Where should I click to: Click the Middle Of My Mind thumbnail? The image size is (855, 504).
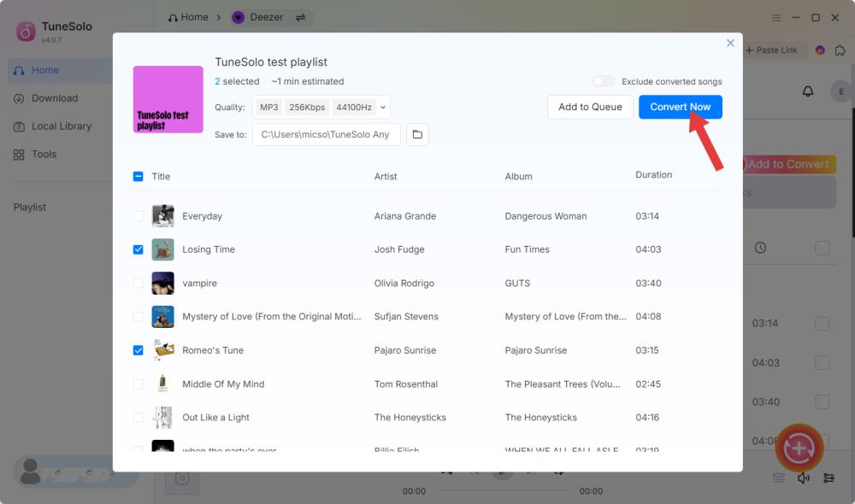(x=162, y=384)
